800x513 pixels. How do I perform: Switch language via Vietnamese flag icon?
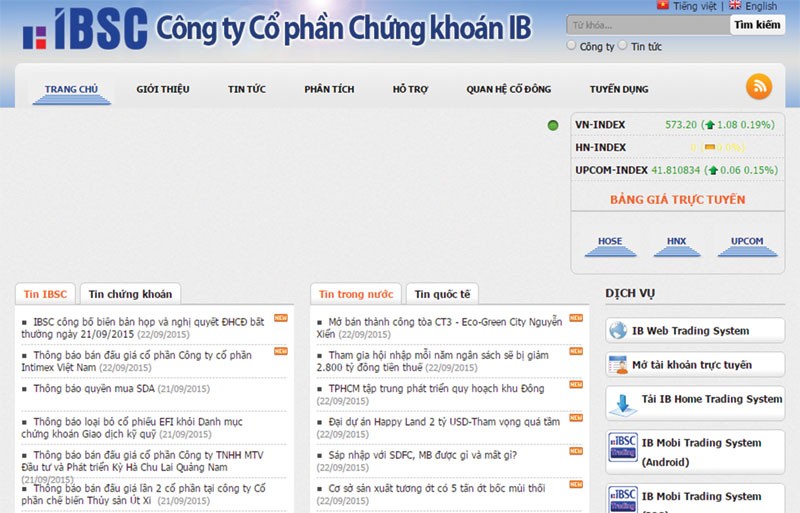click(662, 5)
